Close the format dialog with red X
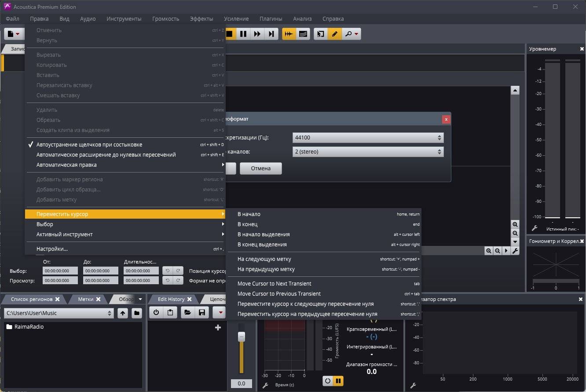586x392 pixels. pos(446,119)
